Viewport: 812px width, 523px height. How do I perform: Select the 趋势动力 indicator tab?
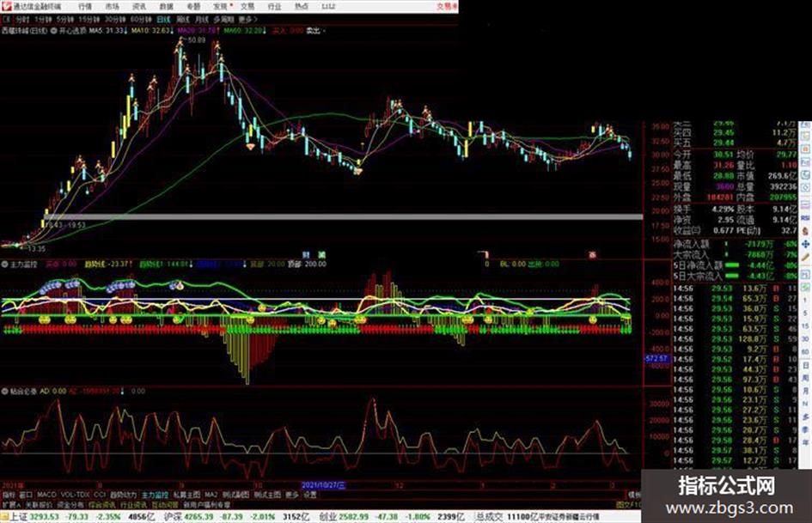point(123,495)
